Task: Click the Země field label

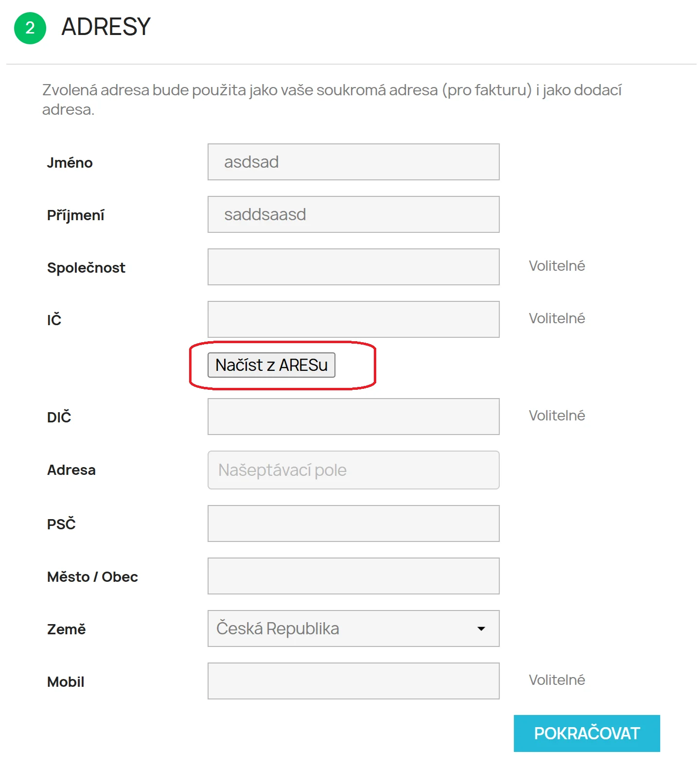Action: (x=66, y=629)
